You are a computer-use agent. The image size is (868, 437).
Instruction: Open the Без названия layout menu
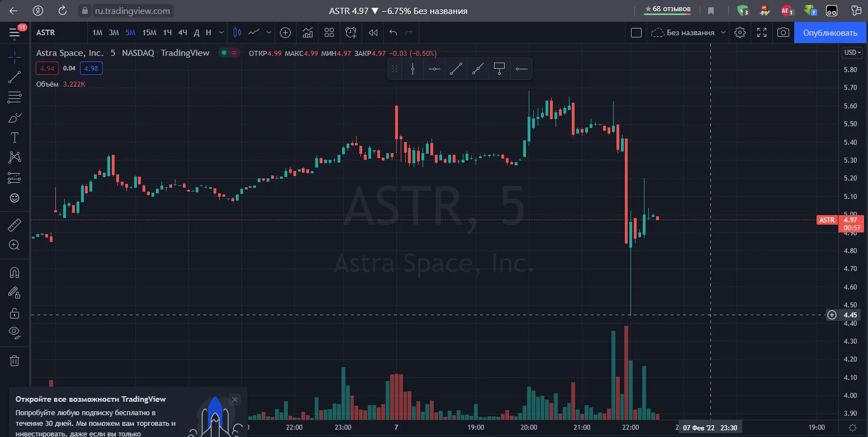click(x=689, y=33)
